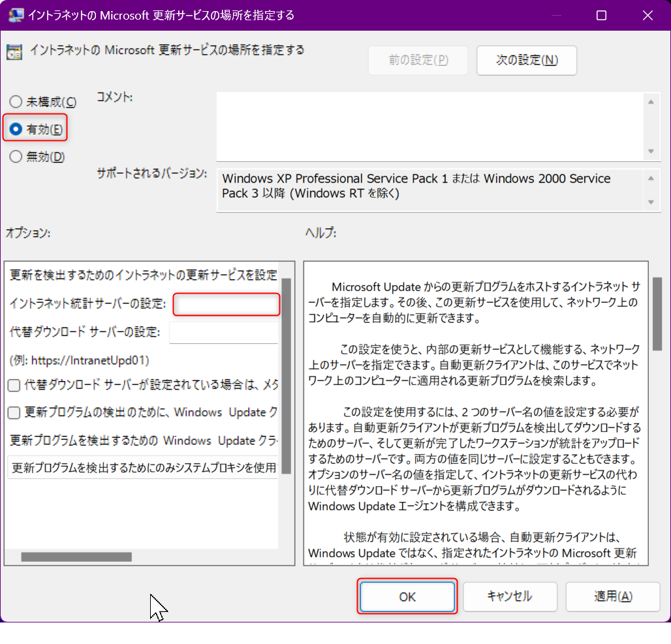Click the Windows XP Professional supported version text

point(416,186)
